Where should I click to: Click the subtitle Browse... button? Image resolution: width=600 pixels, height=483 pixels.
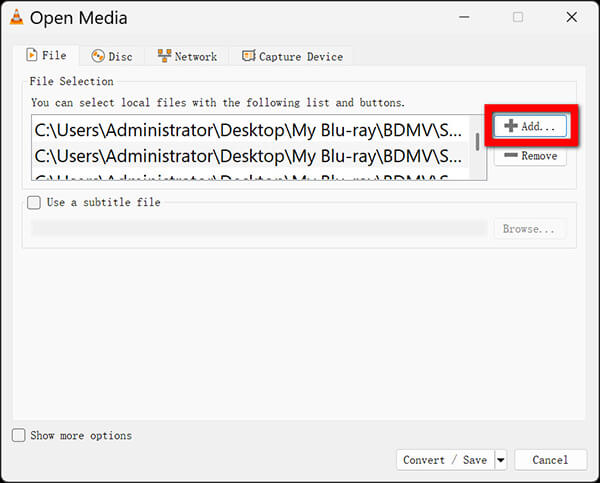tap(530, 229)
